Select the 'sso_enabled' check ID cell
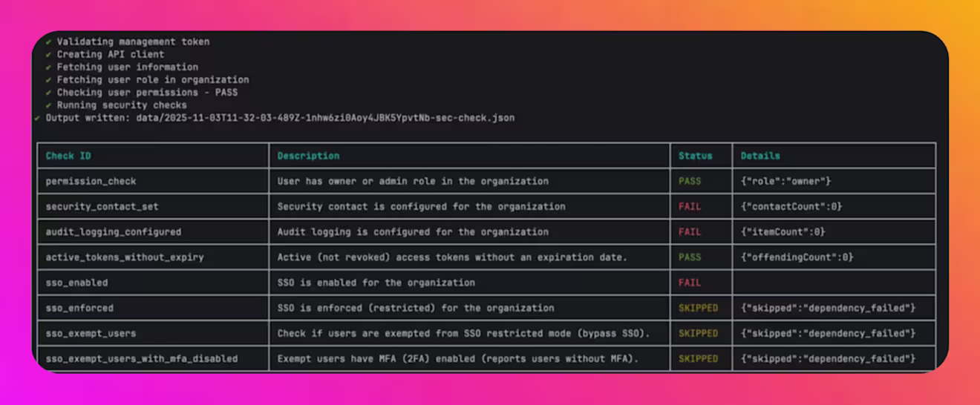 click(153, 282)
